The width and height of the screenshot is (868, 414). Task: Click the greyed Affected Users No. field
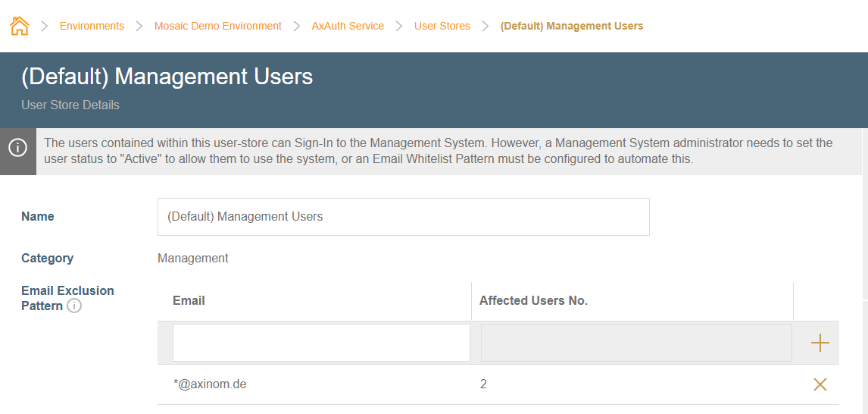point(635,343)
